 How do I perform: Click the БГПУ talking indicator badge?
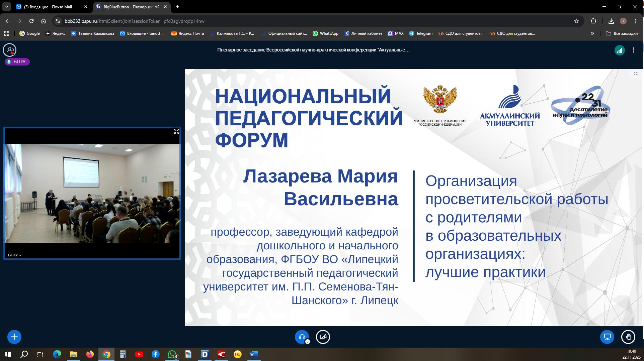(17, 62)
